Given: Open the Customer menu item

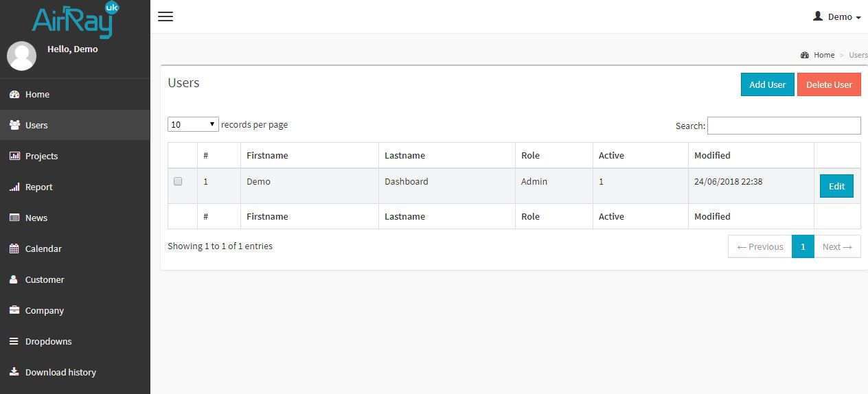Looking at the screenshot, I should 45,279.
